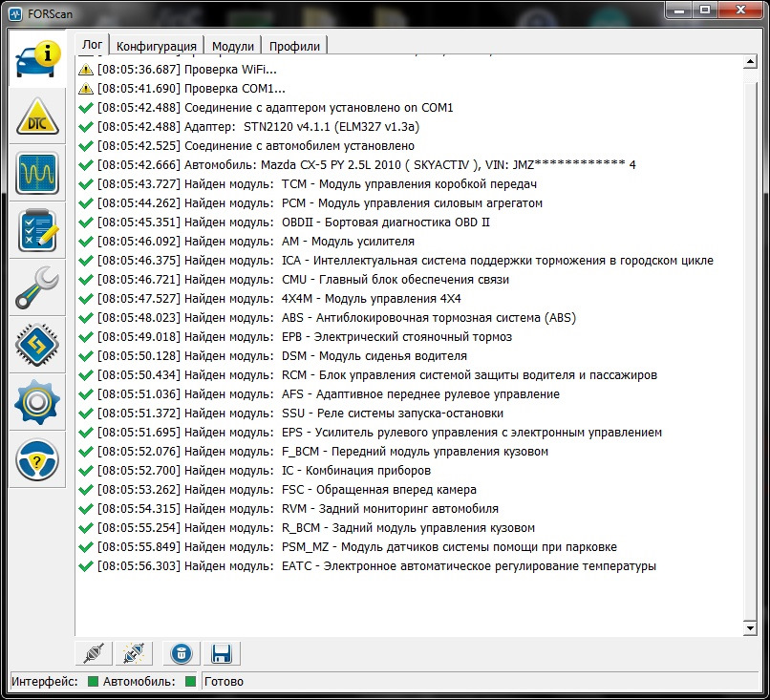Open the wrench service functions section
Image resolution: width=770 pixels, height=700 pixels.
(37, 287)
